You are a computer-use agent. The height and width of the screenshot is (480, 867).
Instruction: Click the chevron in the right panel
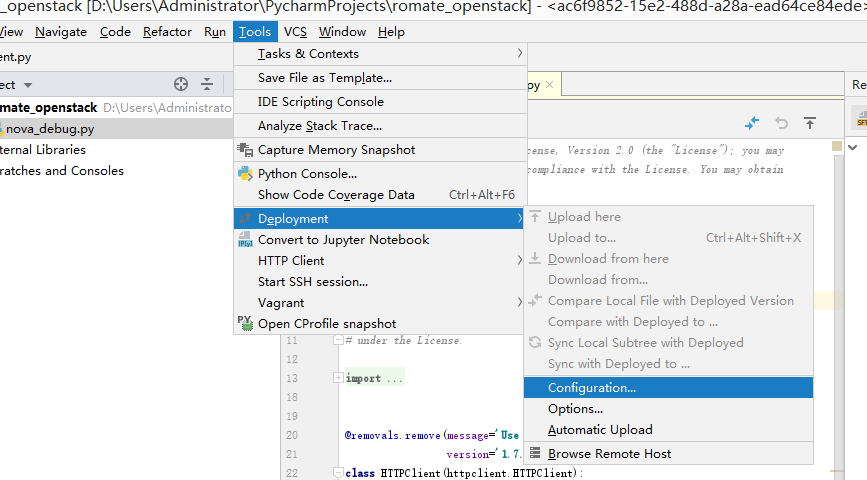pos(853,148)
